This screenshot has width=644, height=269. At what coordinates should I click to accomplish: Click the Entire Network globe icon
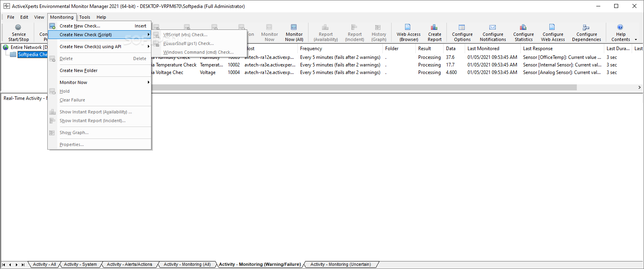(x=6, y=47)
